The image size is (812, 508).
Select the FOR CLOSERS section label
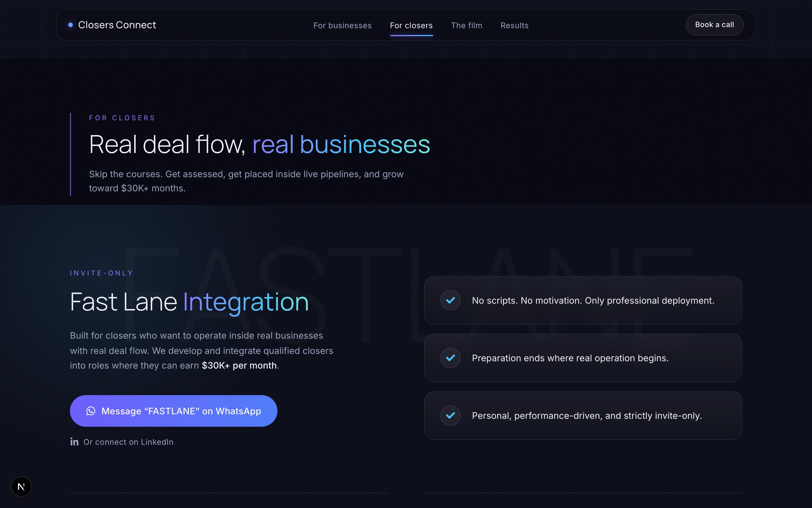click(x=122, y=118)
